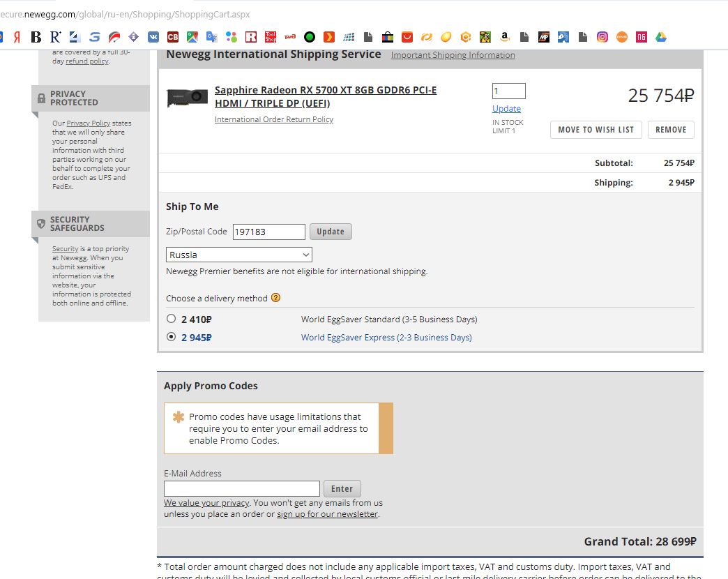Viewport: 728px width, 579px height.
Task: Open the four colored dots bookmark
Action: pos(232,37)
